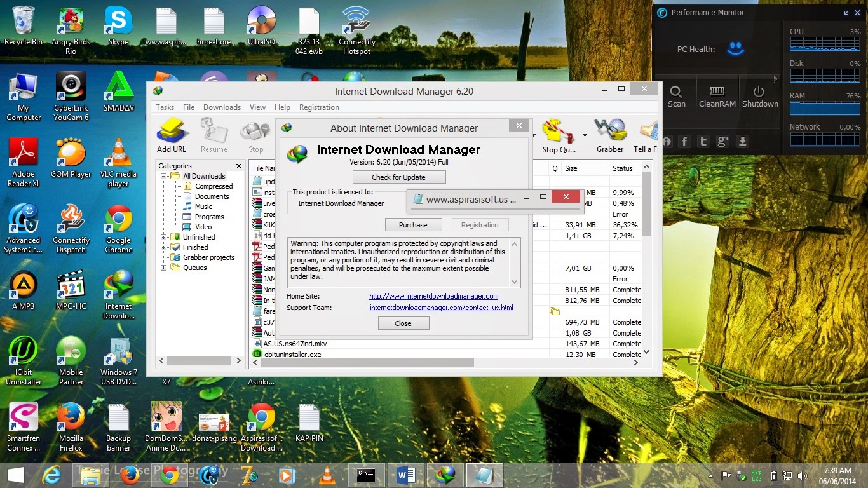868x488 pixels.
Task: Open the Help menu in IDM
Action: (282, 107)
